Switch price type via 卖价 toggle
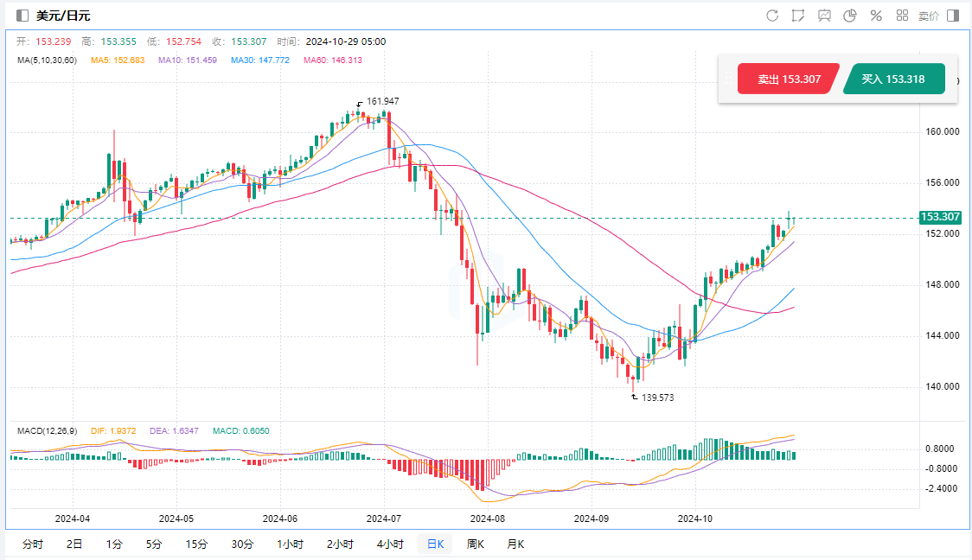Screen dimensions: 972x560 pos(928,16)
